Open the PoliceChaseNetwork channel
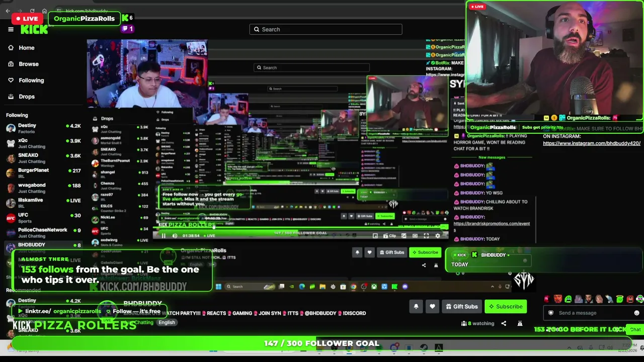The width and height of the screenshot is (644, 362). click(x=43, y=232)
